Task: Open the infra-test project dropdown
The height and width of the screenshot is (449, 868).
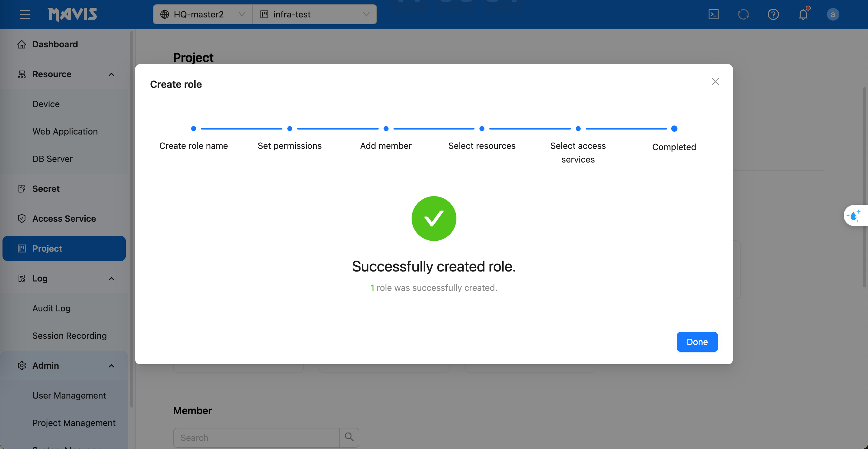Action: [314, 15]
